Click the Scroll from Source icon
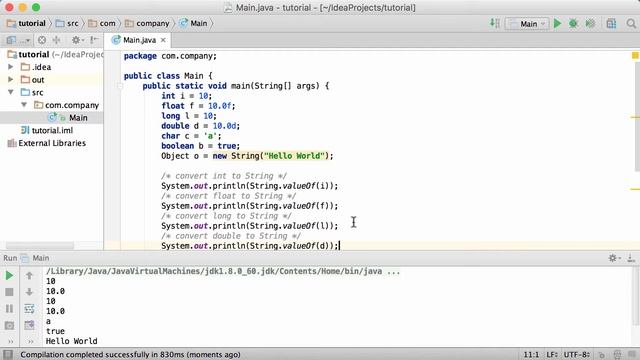 point(42,40)
